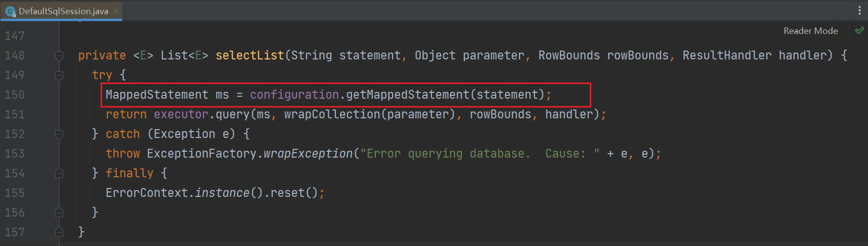Click the wrapException method call

point(308,154)
